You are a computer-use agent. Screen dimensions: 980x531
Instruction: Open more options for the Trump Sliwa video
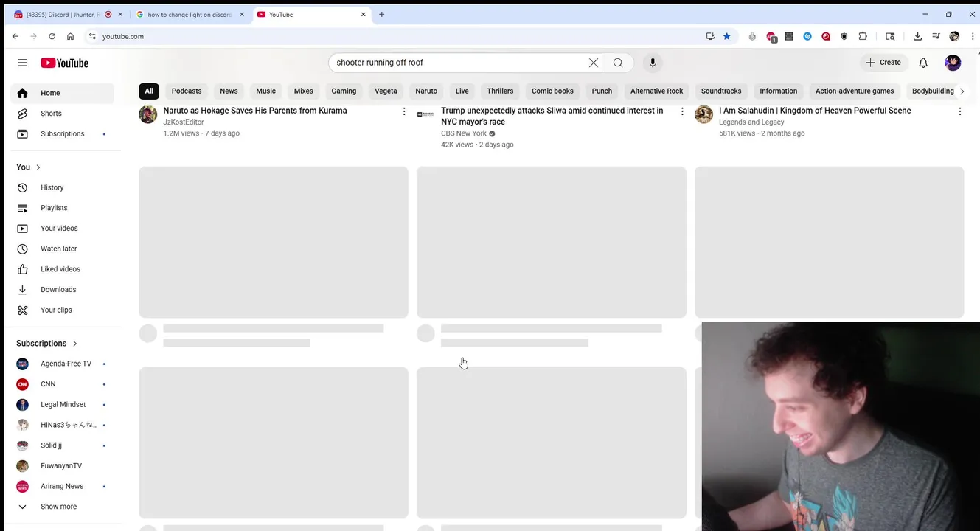[682, 111]
